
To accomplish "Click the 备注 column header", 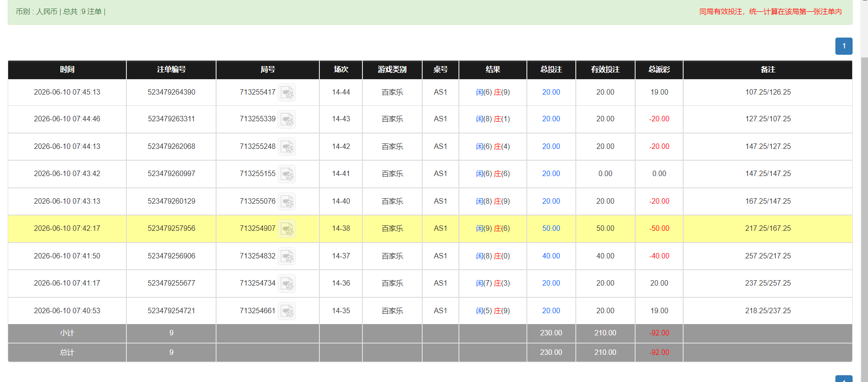I will 768,70.
